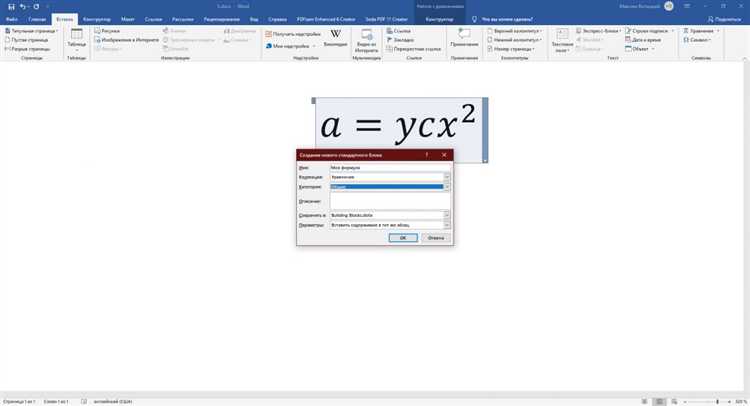Image resolution: width=750 pixels, height=406 pixels.
Task: Click the Undo arrow icon in the title bar
Action: (22, 7)
